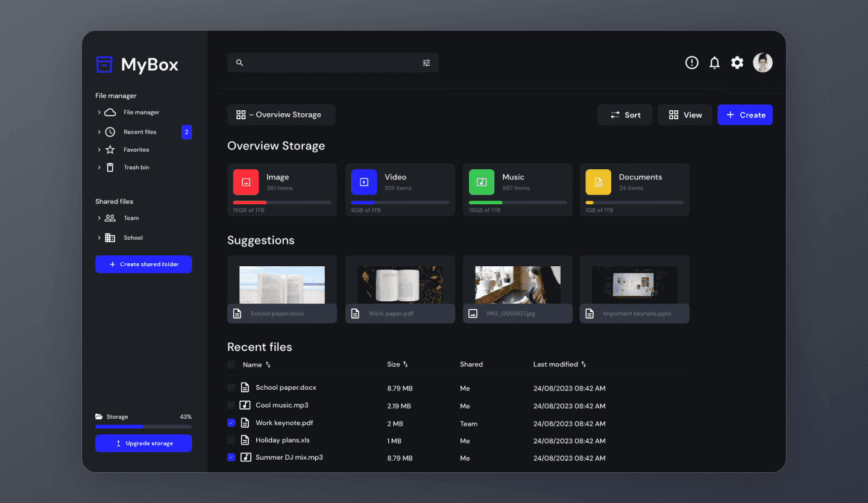The image size is (868, 503).
Task: Open settings gear icon
Action: tap(737, 63)
